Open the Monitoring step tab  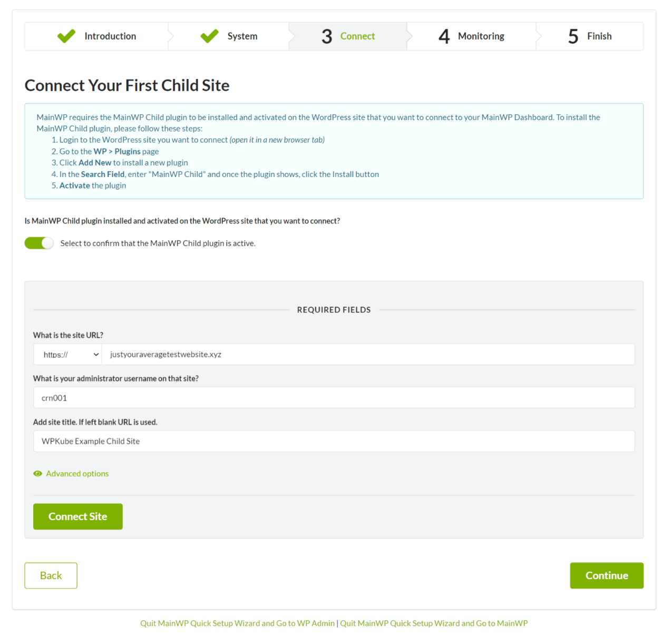click(481, 36)
